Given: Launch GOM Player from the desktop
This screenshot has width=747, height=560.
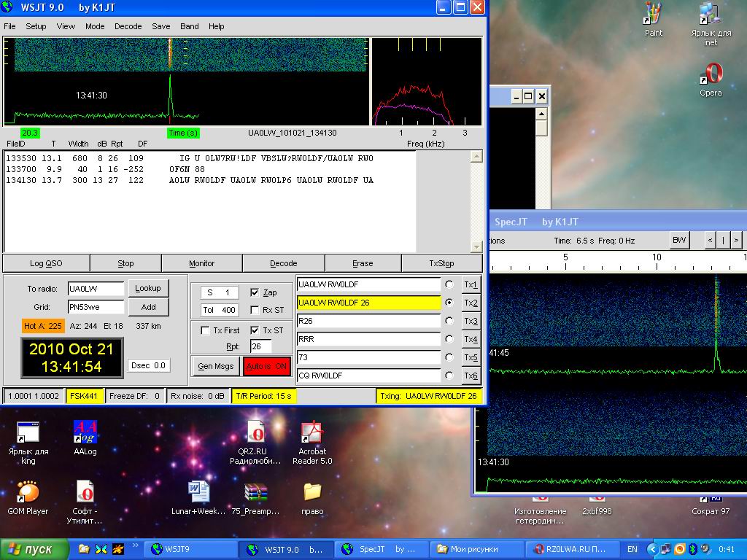Looking at the screenshot, I should [28, 498].
